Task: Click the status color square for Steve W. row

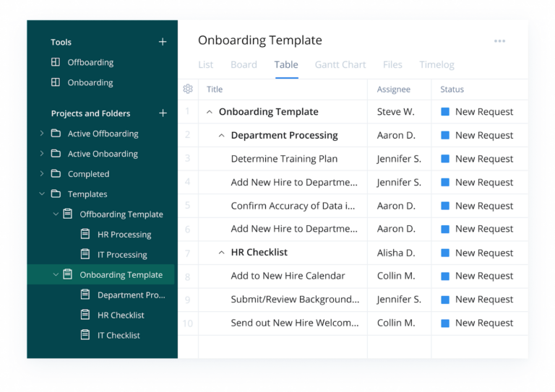Action: [445, 112]
